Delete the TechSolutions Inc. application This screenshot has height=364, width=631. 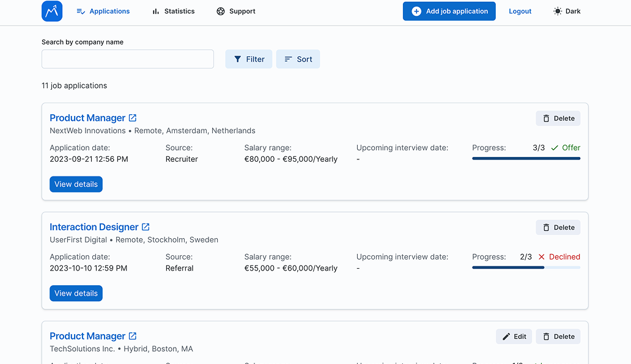point(558,337)
